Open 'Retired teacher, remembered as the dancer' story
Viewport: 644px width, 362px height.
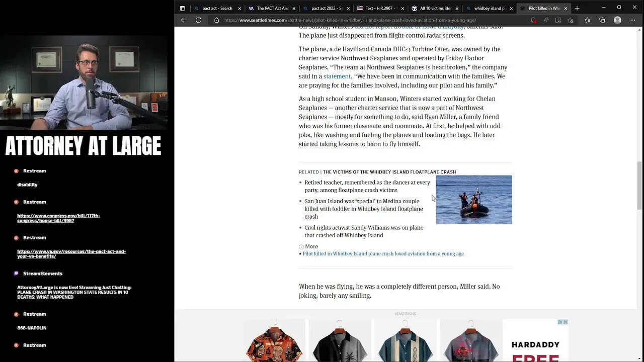click(367, 187)
